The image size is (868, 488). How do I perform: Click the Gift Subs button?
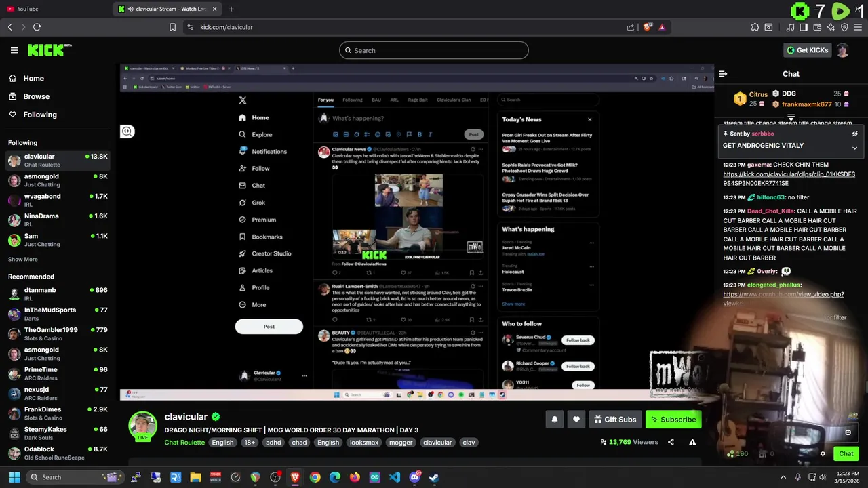615,420
